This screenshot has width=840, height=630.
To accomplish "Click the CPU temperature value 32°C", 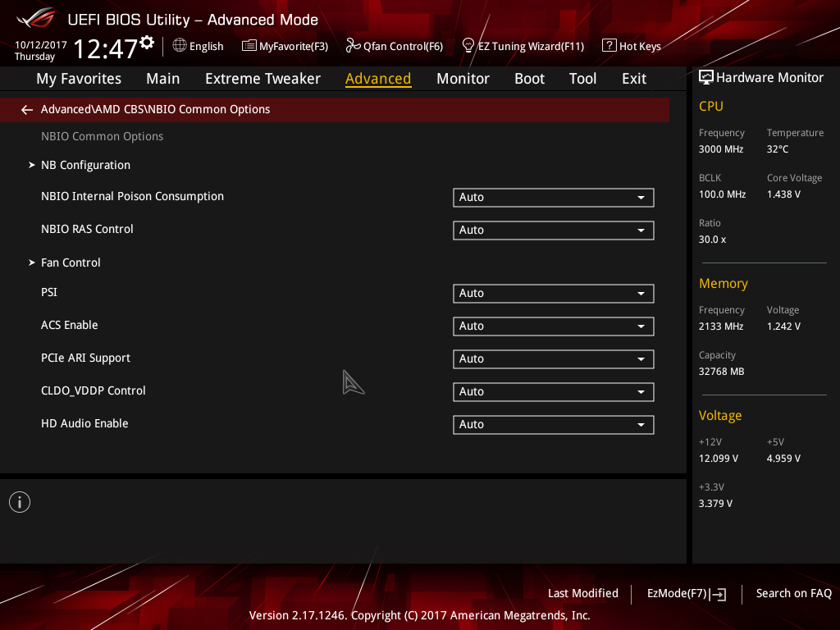I will (778, 149).
